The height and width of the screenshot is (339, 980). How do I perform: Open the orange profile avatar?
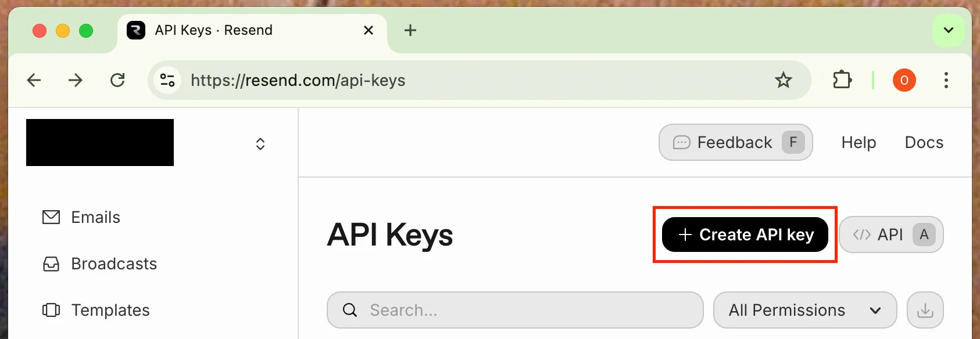(904, 80)
